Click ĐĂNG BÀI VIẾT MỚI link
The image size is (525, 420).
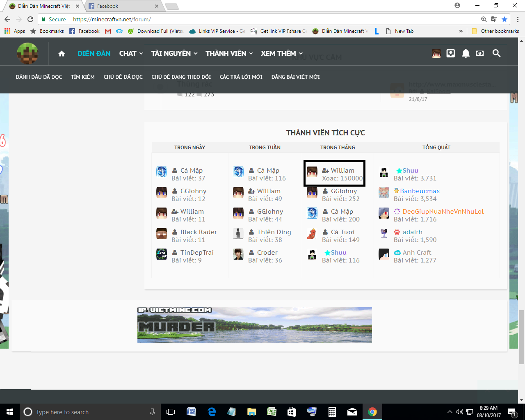295,77
